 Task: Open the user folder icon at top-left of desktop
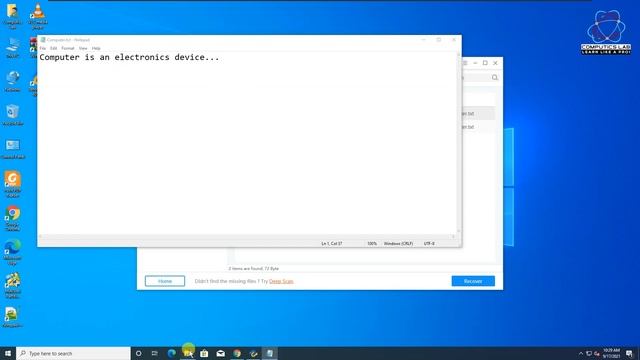(x=13, y=16)
